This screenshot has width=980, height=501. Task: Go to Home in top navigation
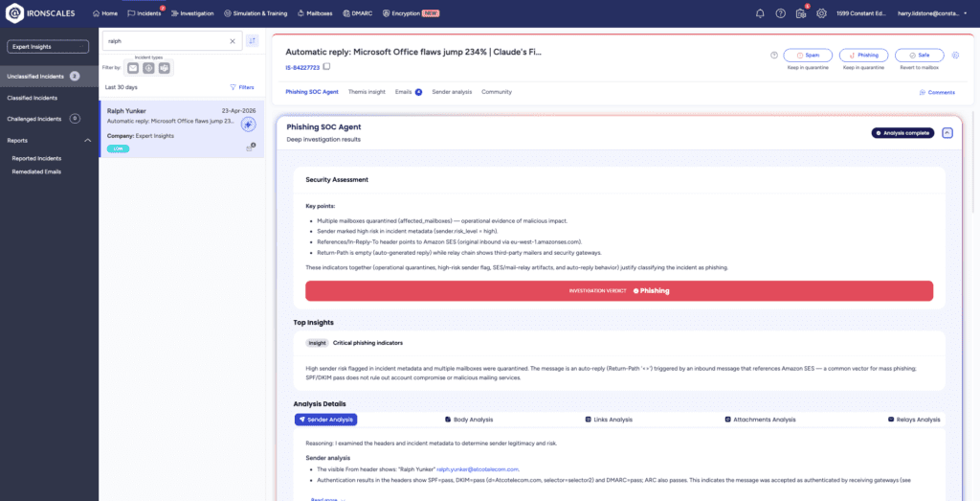105,13
